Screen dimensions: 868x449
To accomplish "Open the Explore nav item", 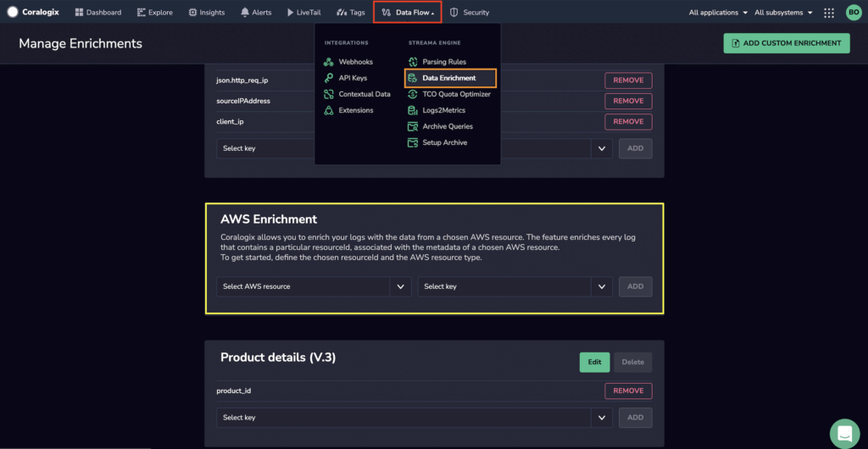I will tap(154, 12).
